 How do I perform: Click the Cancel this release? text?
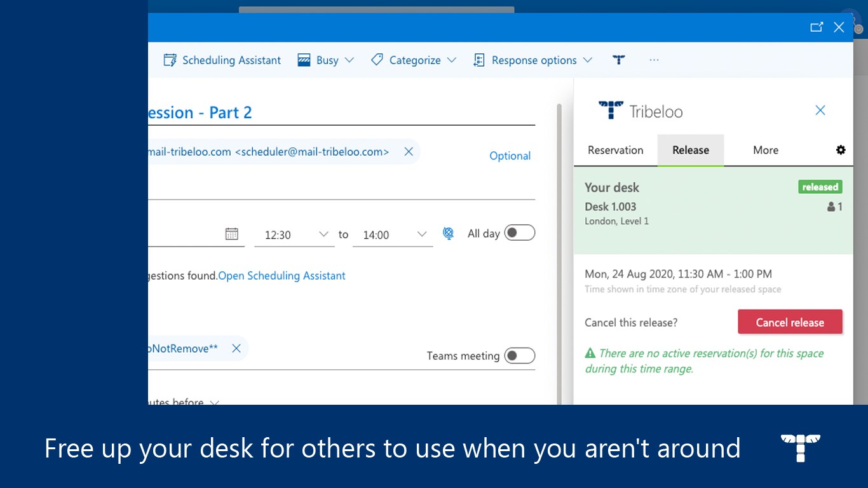631,322
